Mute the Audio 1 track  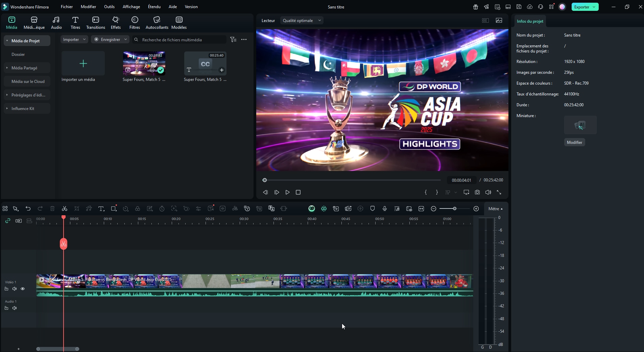pyautogui.click(x=15, y=308)
